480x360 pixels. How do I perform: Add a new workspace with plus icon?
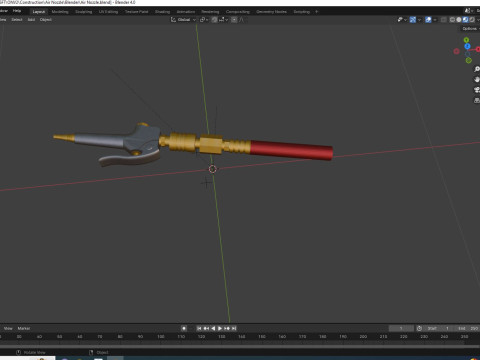point(317,12)
